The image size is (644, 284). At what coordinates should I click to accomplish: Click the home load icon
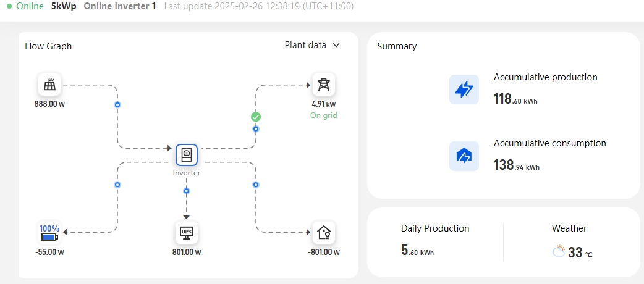(324, 233)
